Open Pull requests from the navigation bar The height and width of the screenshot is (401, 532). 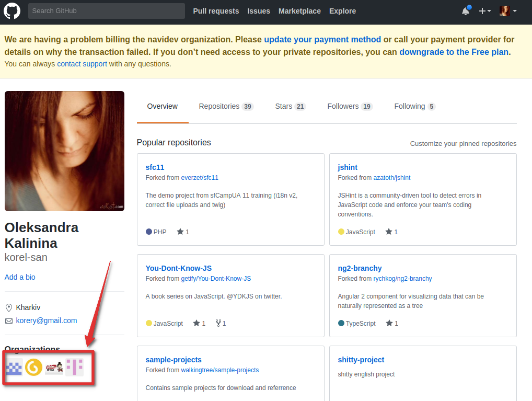point(216,11)
